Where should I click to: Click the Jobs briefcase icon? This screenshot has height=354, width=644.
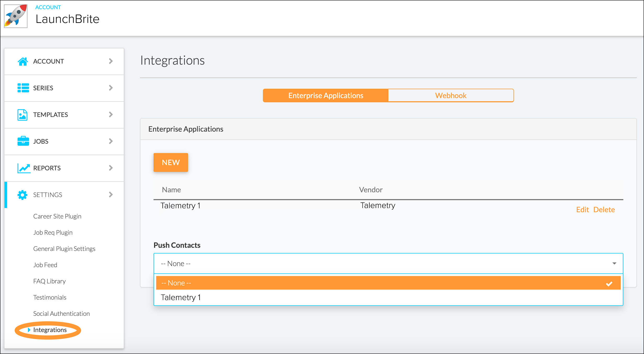tap(23, 141)
